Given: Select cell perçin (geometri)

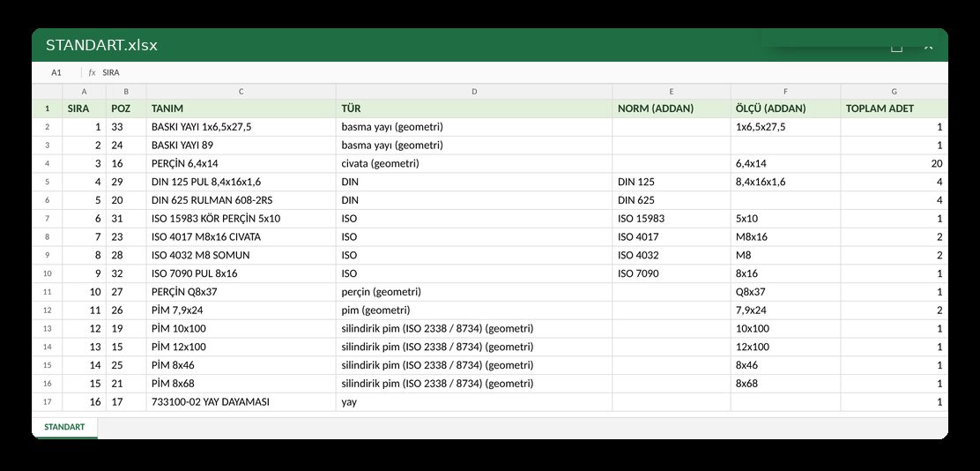Looking at the screenshot, I should coord(474,292).
